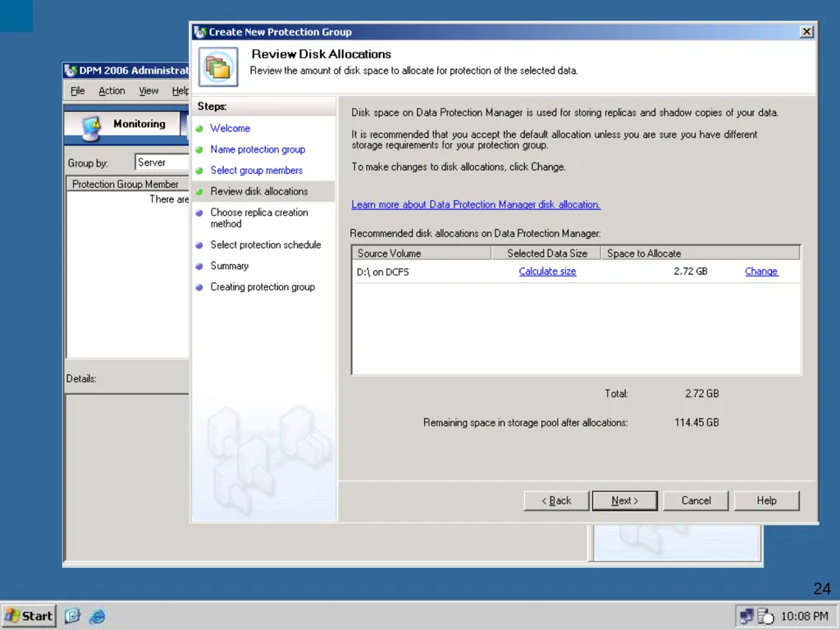Click the Total 2.72 GB value below table

[702, 394]
